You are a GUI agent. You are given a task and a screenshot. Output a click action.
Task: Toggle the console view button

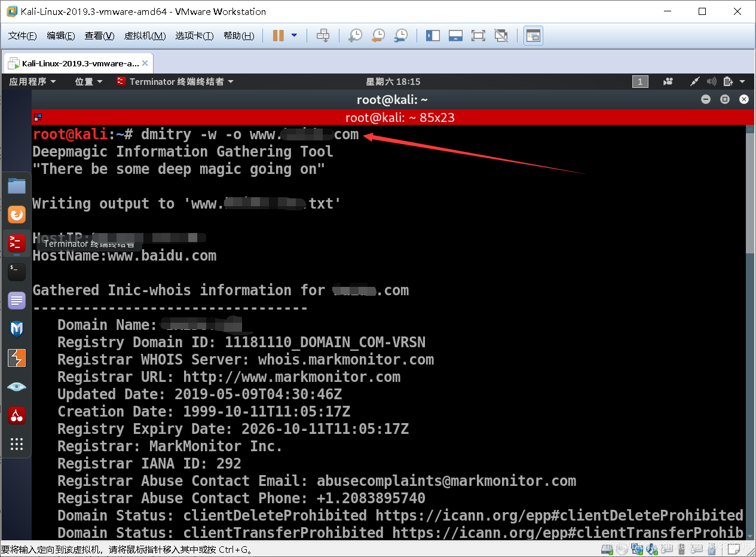coord(533,36)
